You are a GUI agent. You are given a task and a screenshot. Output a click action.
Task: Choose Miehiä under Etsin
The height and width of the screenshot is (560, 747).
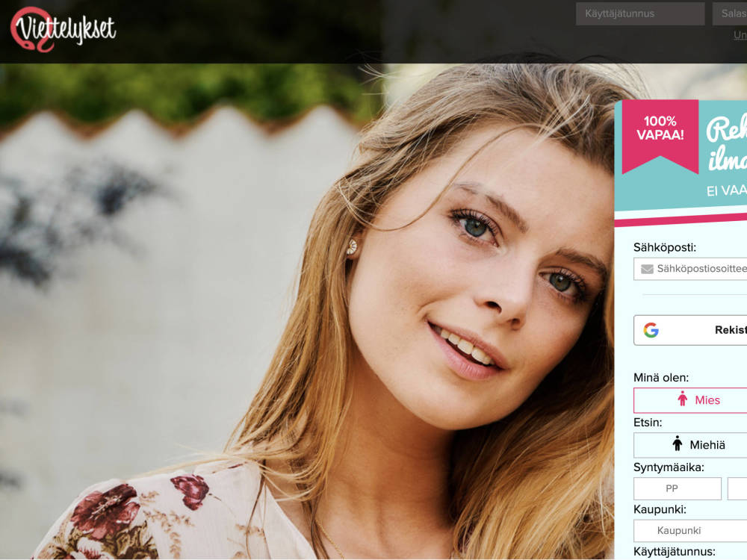tap(690, 445)
